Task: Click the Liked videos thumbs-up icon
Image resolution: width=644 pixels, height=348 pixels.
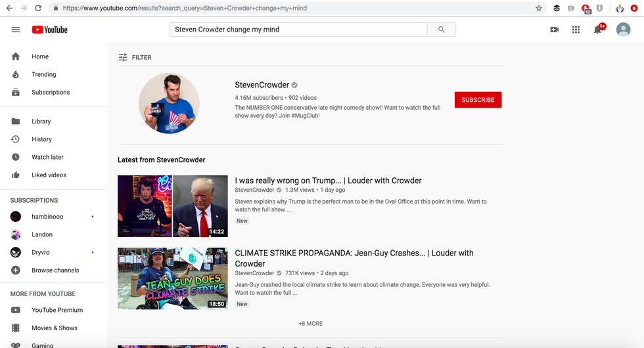Action: pyautogui.click(x=16, y=175)
